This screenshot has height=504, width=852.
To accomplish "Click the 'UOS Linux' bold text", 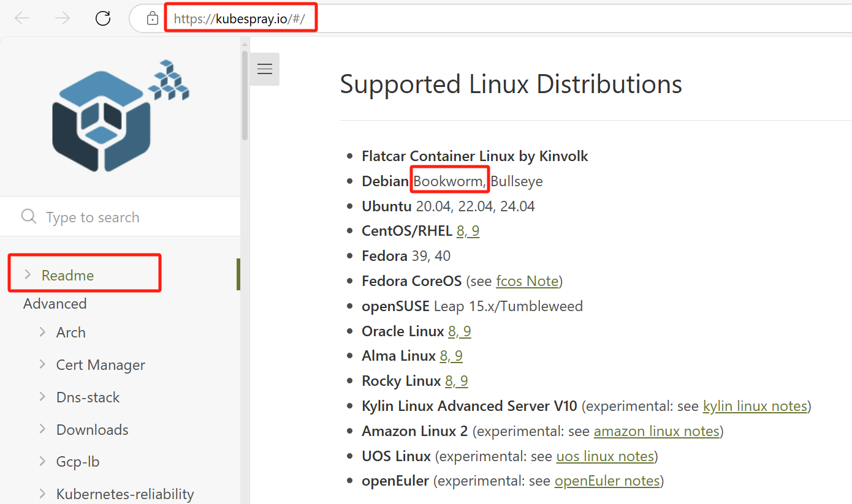I will [397, 456].
